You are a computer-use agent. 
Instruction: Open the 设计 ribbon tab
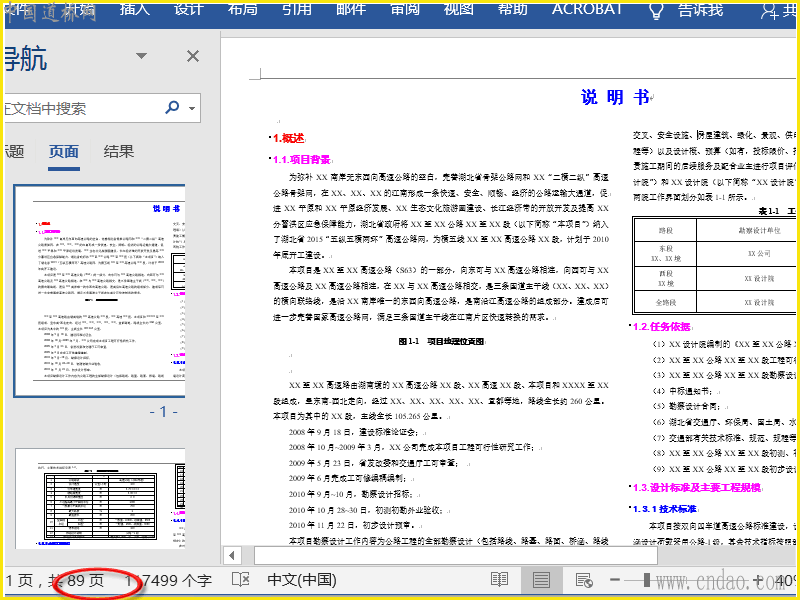pos(189,10)
